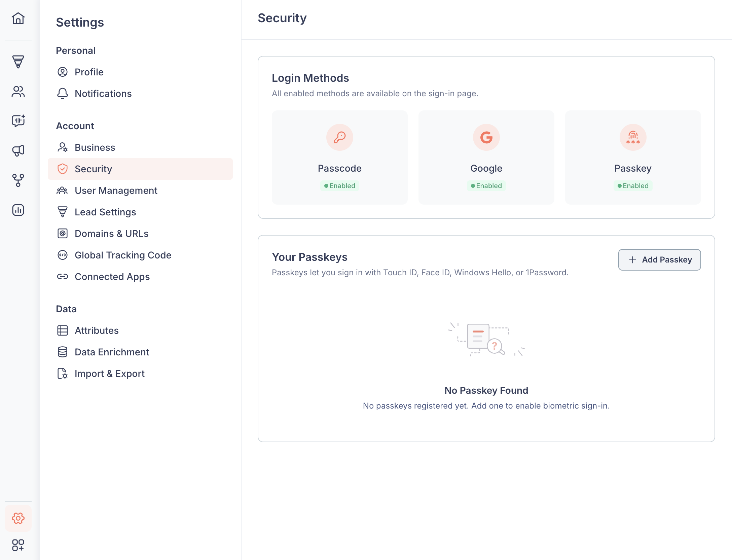
Task: Go to Import & Export page
Action: (x=109, y=374)
